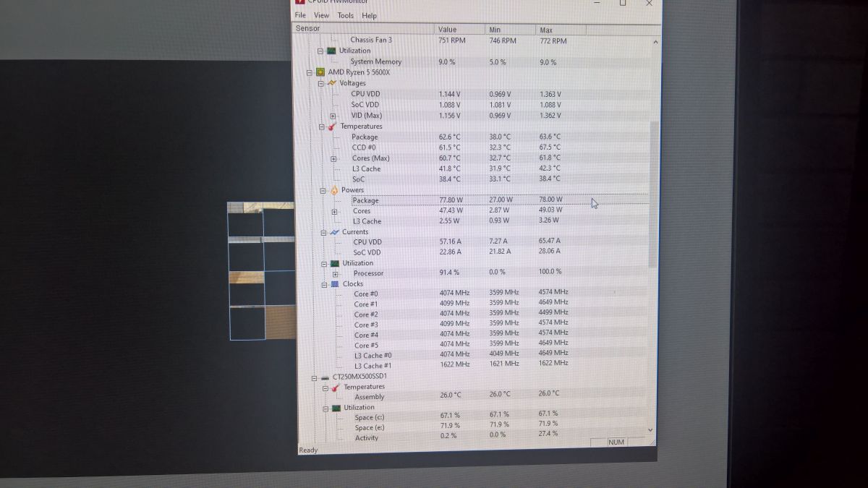Expand the Cores (Max) temperature entry
Screen dimensions: 868x488
pos(333,158)
